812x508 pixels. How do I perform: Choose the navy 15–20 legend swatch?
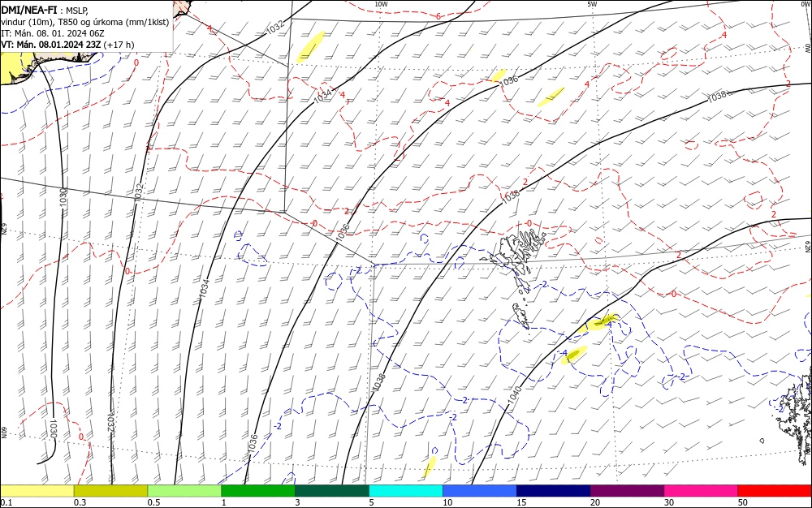(x=553, y=491)
